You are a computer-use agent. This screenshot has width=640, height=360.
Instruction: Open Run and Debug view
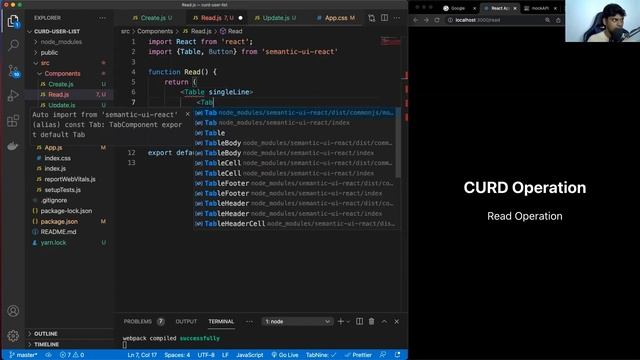point(13,96)
